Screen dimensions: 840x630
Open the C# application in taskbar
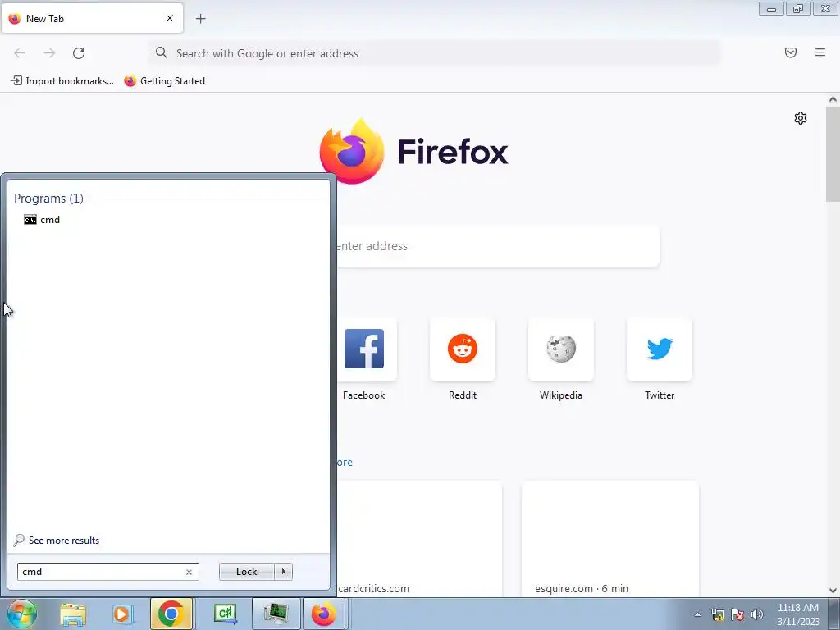[x=225, y=614]
